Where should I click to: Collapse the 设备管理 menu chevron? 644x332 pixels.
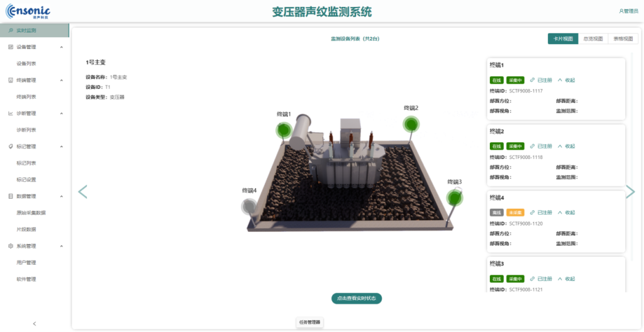[x=62, y=47]
